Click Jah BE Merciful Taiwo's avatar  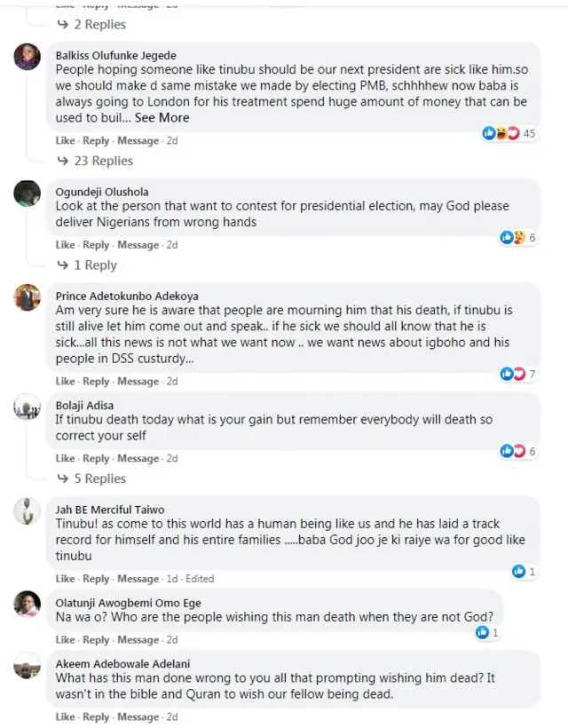click(x=28, y=510)
